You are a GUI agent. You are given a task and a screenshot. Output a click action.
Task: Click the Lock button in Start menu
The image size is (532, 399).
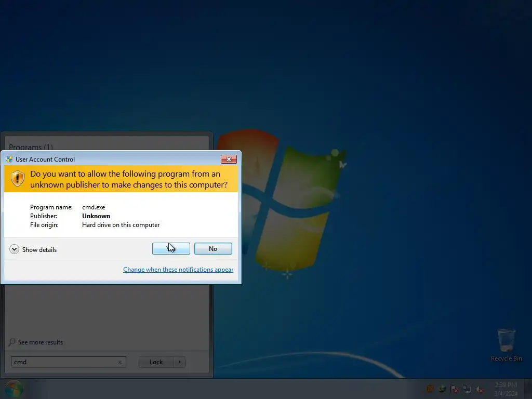(156, 362)
